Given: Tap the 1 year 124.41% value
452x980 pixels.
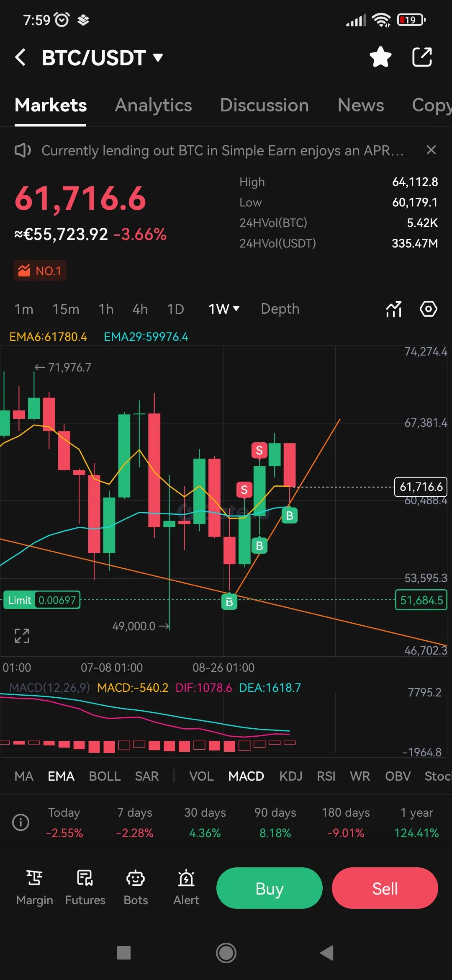Looking at the screenshot, I should (416, 833).
